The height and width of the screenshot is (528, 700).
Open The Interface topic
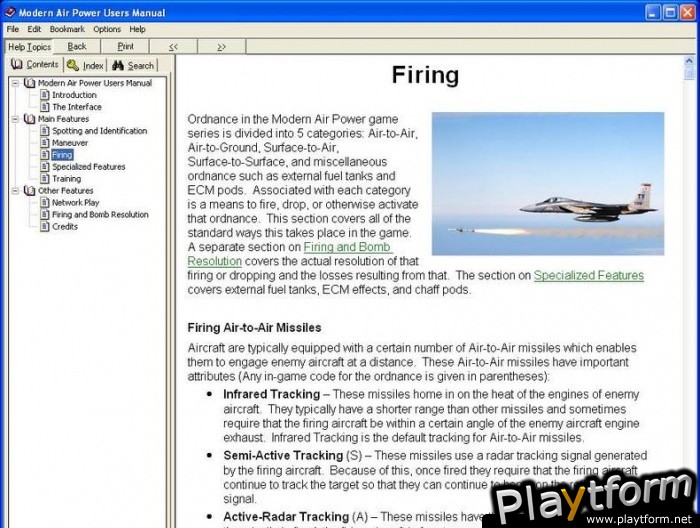point(77,107)
